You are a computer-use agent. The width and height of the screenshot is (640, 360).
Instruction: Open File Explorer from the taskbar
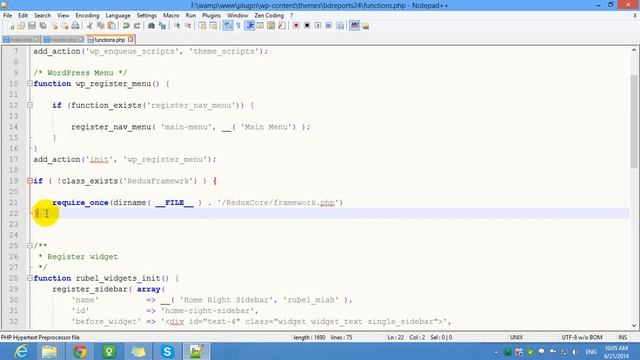50,351
